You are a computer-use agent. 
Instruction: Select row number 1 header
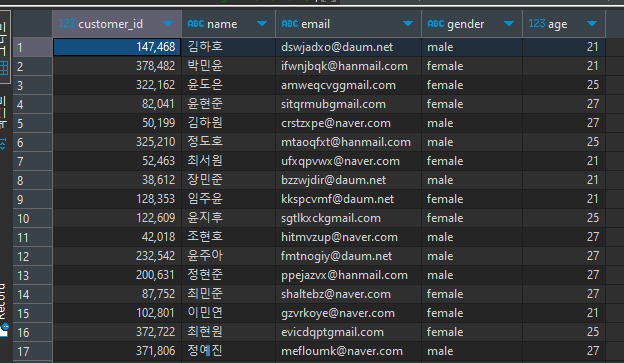click(33, 47)
